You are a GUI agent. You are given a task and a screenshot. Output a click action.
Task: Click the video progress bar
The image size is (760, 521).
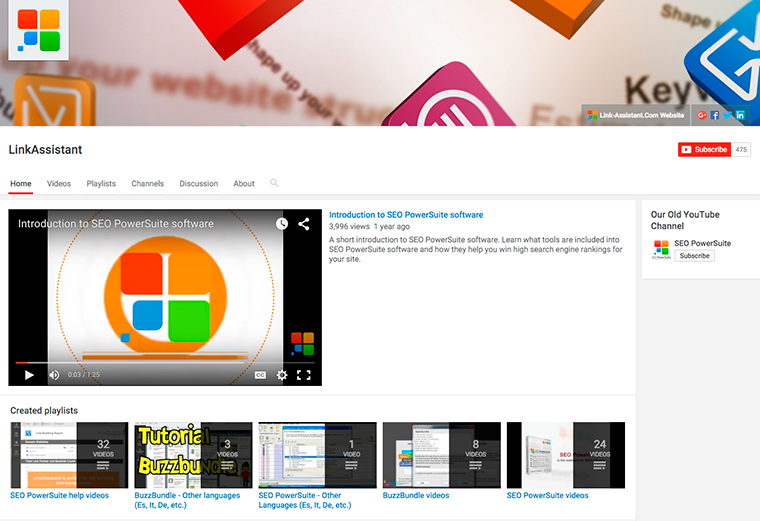click(165, 362)
